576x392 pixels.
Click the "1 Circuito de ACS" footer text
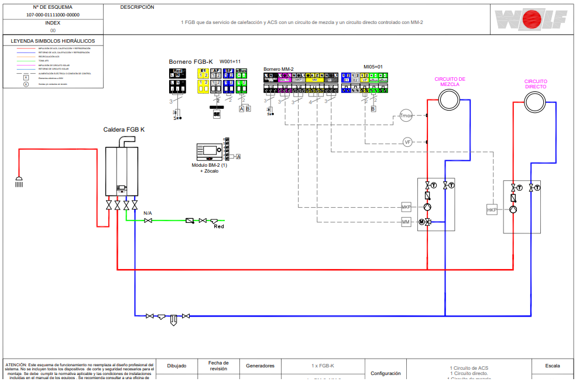click(x=469, y=368)
